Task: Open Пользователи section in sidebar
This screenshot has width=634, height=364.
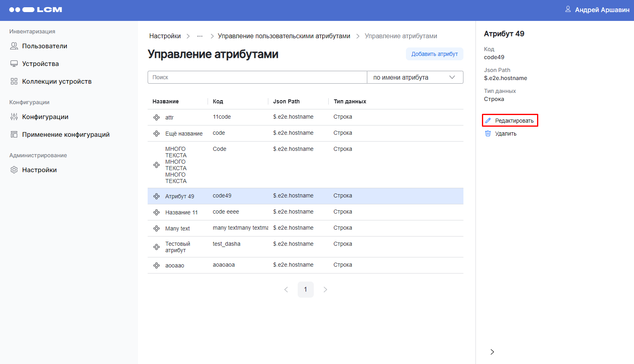Action: tap(44, 46)
